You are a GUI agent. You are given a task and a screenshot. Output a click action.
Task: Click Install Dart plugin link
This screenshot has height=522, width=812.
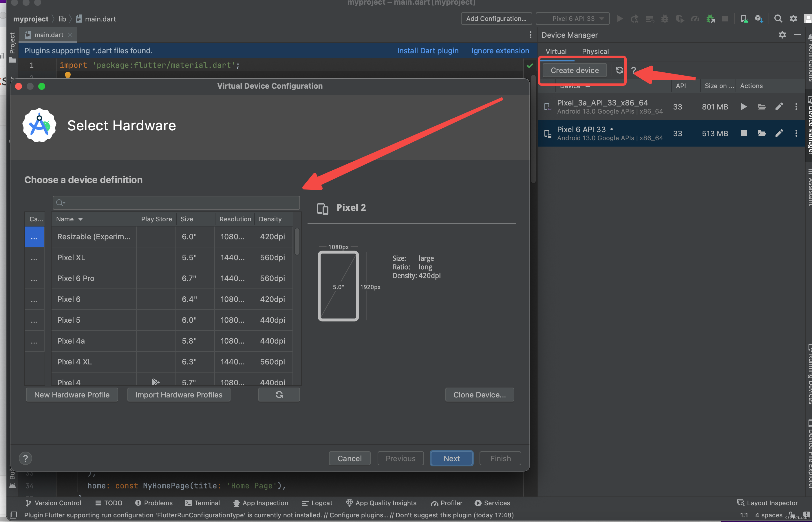click(427, 51)
